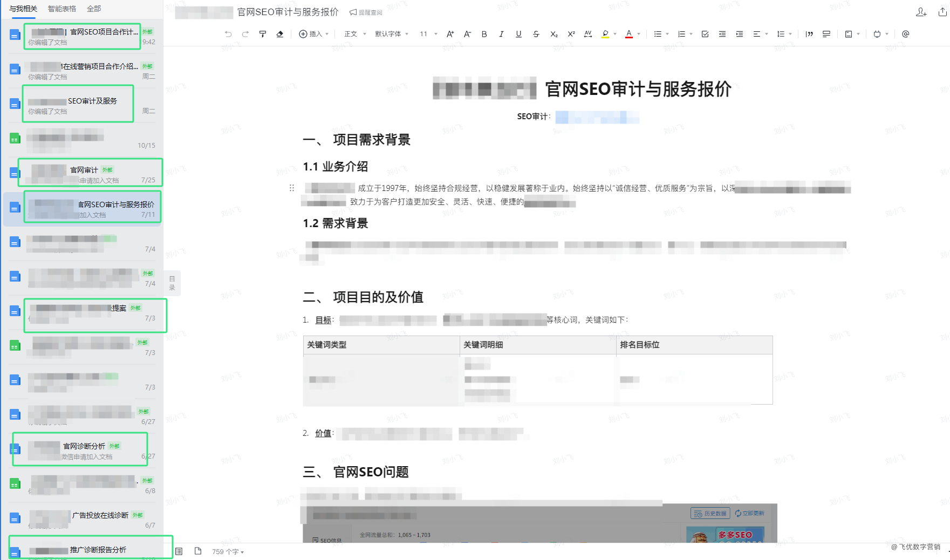Open the 默认字体 font dropdown
Screen dimensions: 950x560
[392, 34]
